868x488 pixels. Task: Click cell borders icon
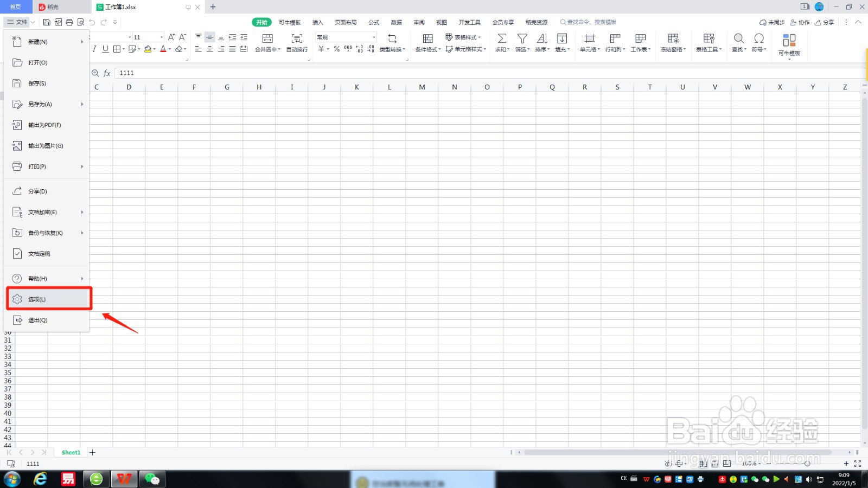tap(117, 49)
